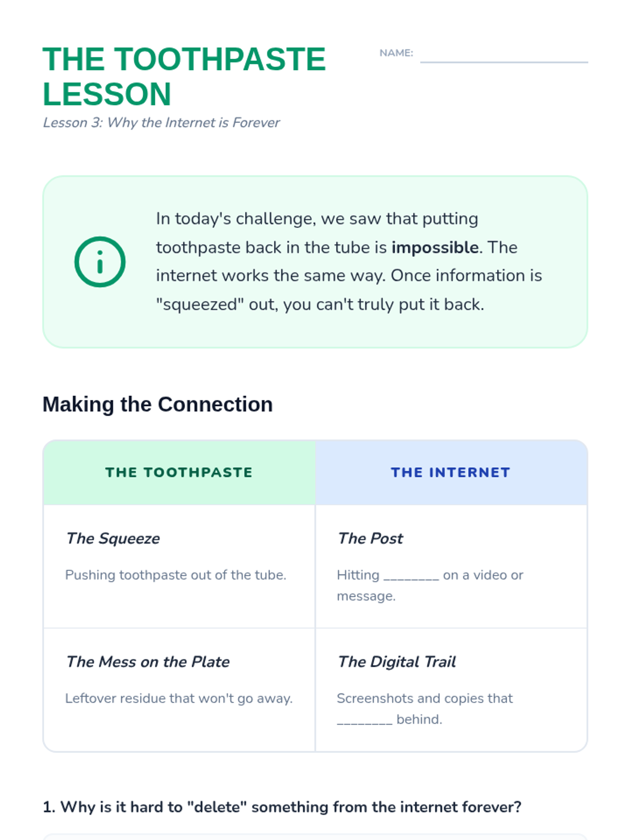Click the blank before "behind."
Image resolution: width=630 pixels, height=840 pixels.
coord(364,720)
